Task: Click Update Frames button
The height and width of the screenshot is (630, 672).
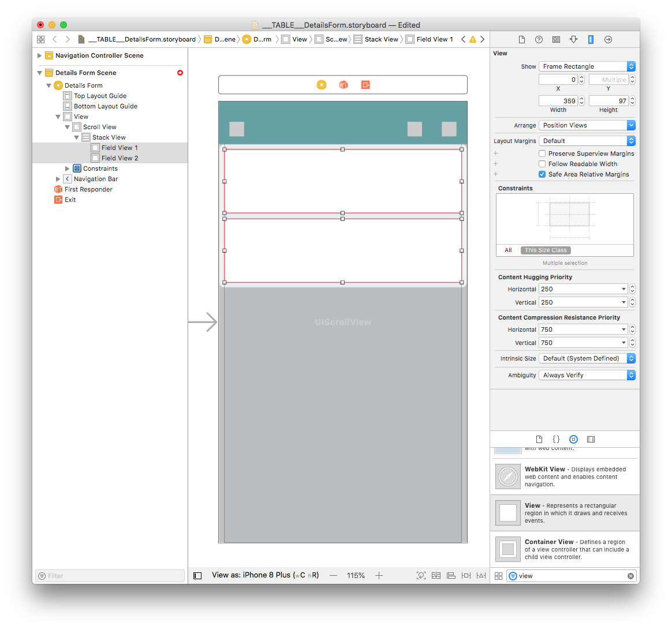Action: (x=421, y=576)
